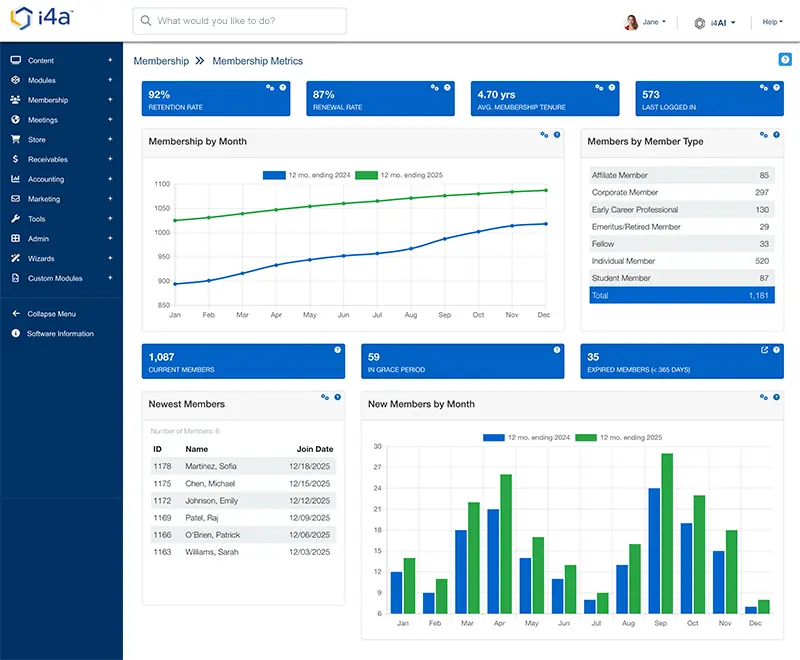Click the accessibility icon below the breadcrumb
Screen dimensions: 800x660
(x=783, y=60)
